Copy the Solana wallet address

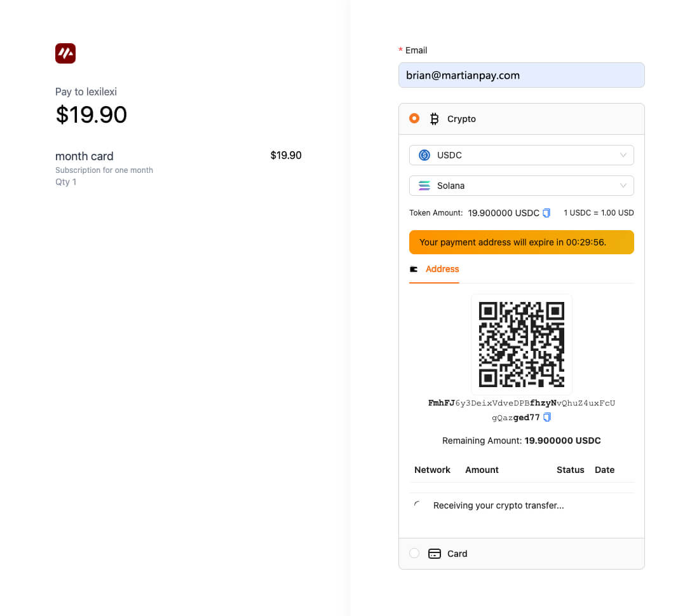(x=547, y=418)
